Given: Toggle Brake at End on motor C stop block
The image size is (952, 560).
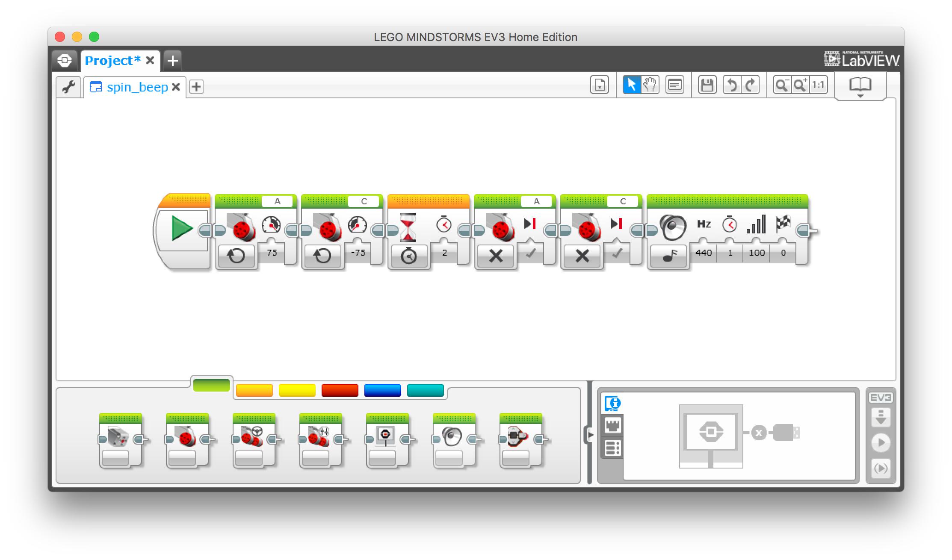Looking at the screenshot, I should [617, 253].
